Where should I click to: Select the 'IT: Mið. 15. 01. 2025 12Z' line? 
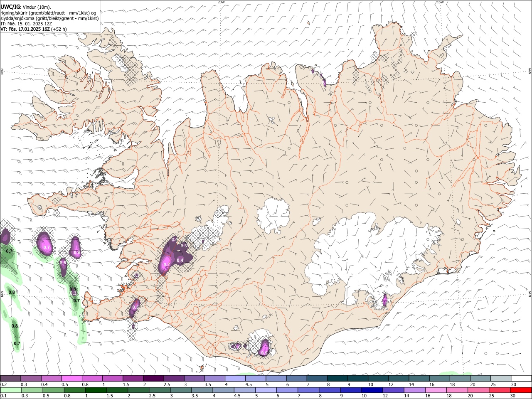[x=26, y=24]
